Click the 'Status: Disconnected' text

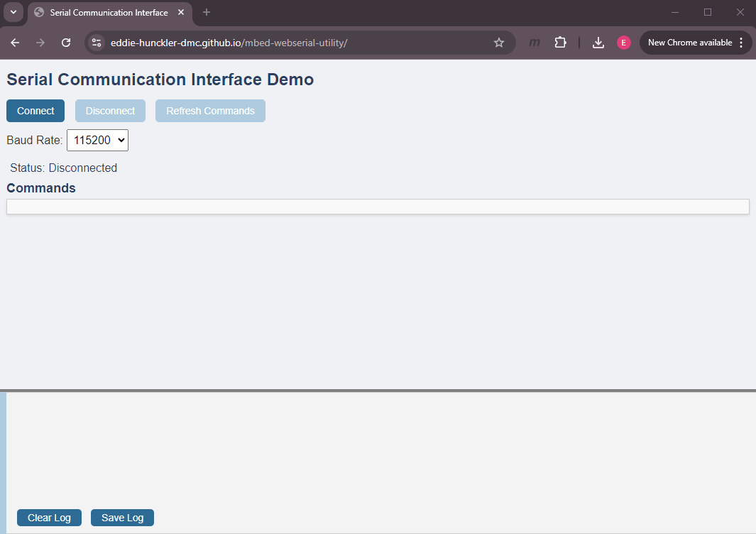[64, 168]
